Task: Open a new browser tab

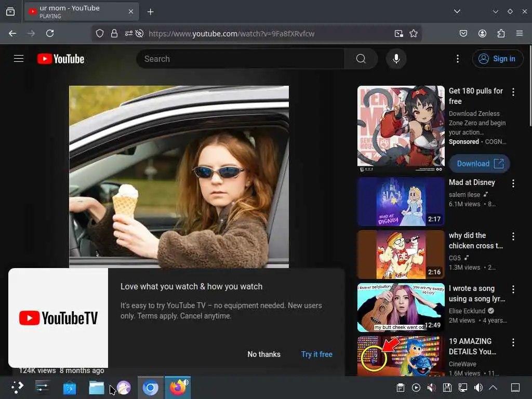Action: (150, 11)
